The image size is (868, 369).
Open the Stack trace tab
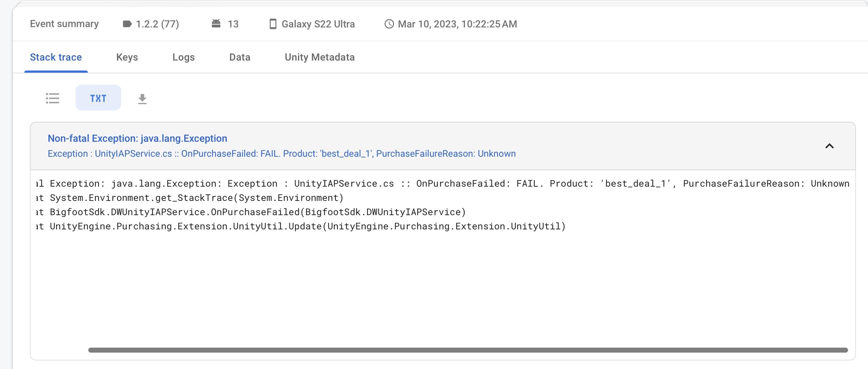(56, 57)
